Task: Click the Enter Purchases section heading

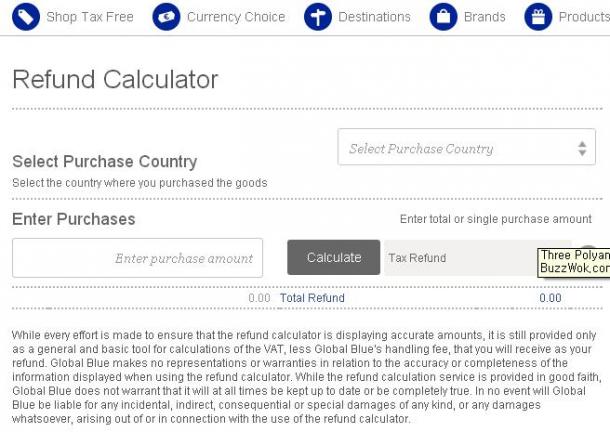Action: (74, 219)
